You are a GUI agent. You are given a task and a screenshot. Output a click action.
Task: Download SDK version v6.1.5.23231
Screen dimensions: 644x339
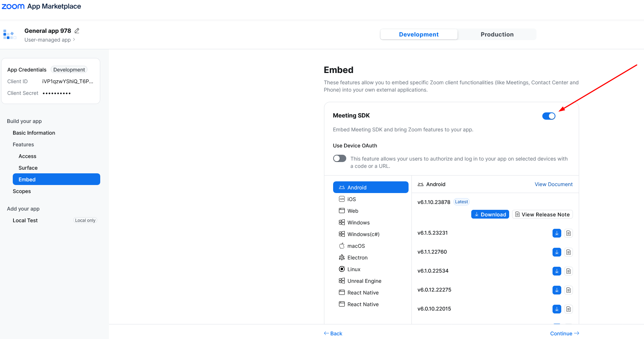point(557,233)
